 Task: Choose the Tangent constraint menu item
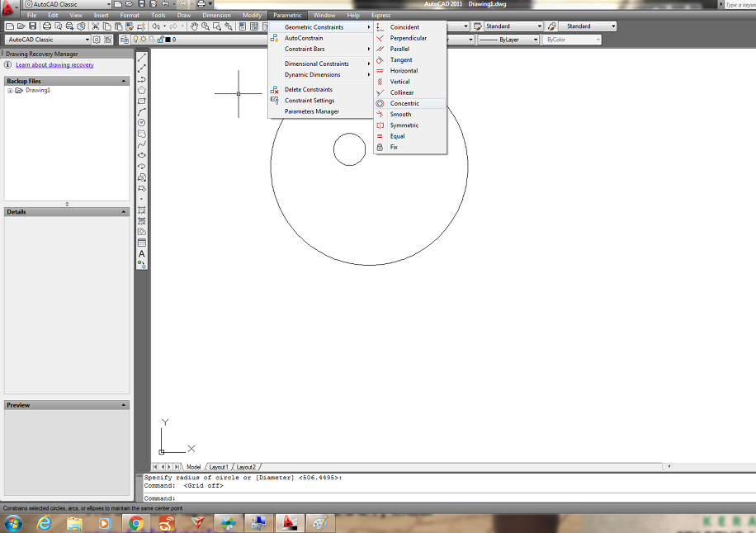pos(410,59)
